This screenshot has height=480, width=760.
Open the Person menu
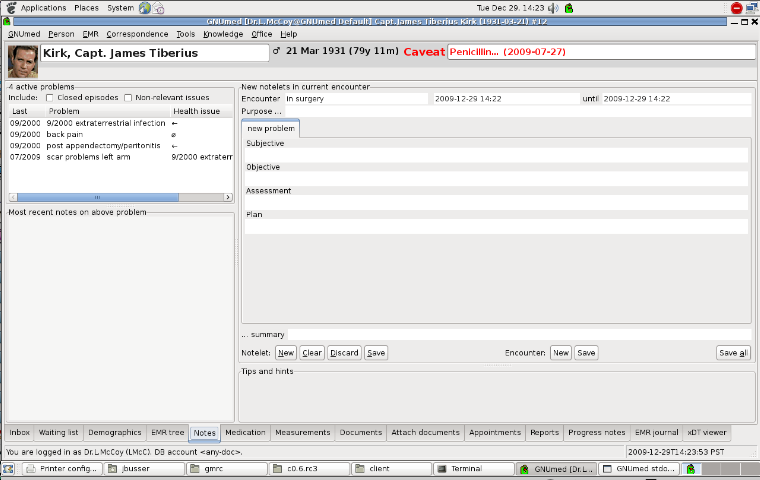click(x=61, y=34)
